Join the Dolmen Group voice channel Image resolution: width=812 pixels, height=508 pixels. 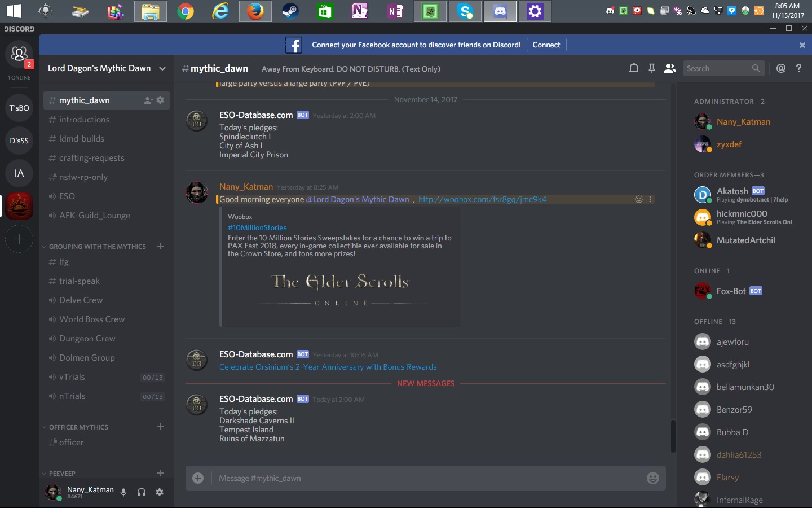(107, 358)
